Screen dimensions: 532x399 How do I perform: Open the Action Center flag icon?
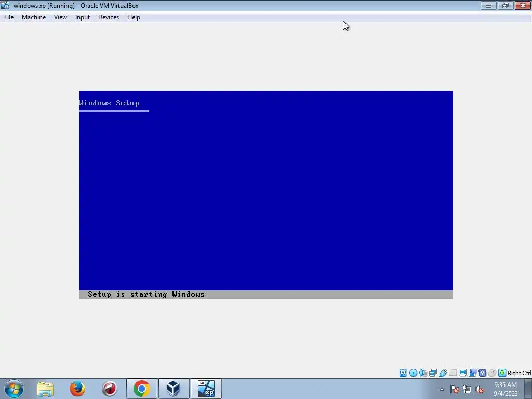455,389
